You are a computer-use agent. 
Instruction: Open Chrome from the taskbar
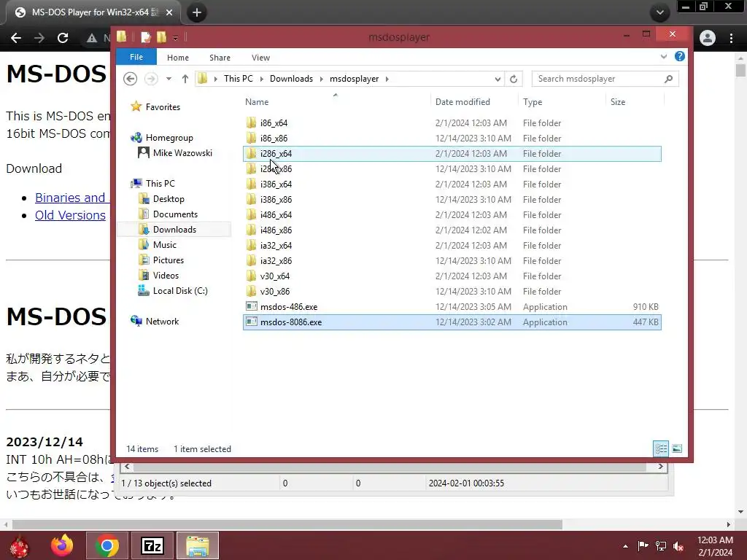107,545
